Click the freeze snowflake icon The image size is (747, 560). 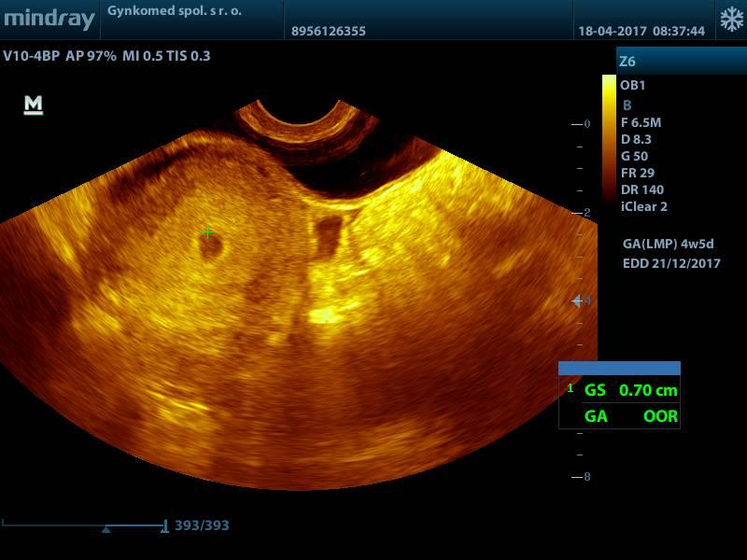click(729, 20)
